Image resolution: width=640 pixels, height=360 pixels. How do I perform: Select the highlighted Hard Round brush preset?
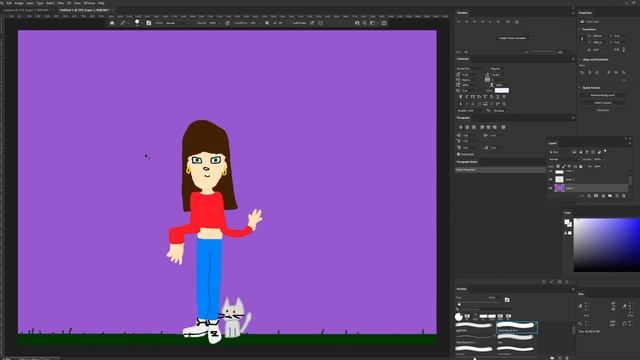point(516,327)
